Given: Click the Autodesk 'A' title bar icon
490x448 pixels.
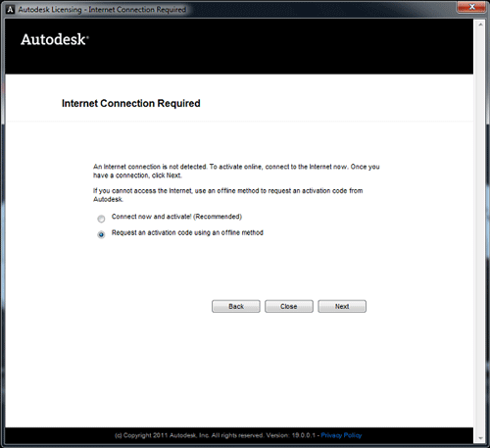Looking at the screenshot, I should point(10,10).
